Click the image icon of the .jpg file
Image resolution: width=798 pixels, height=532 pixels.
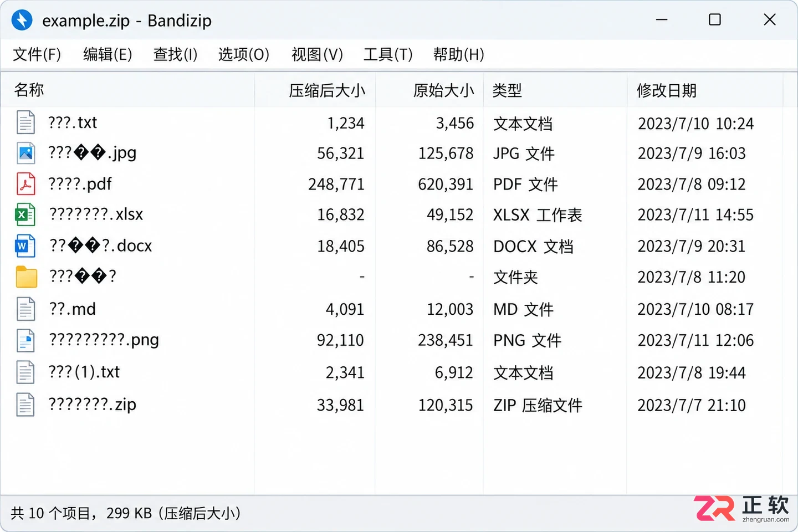(25, 153)
